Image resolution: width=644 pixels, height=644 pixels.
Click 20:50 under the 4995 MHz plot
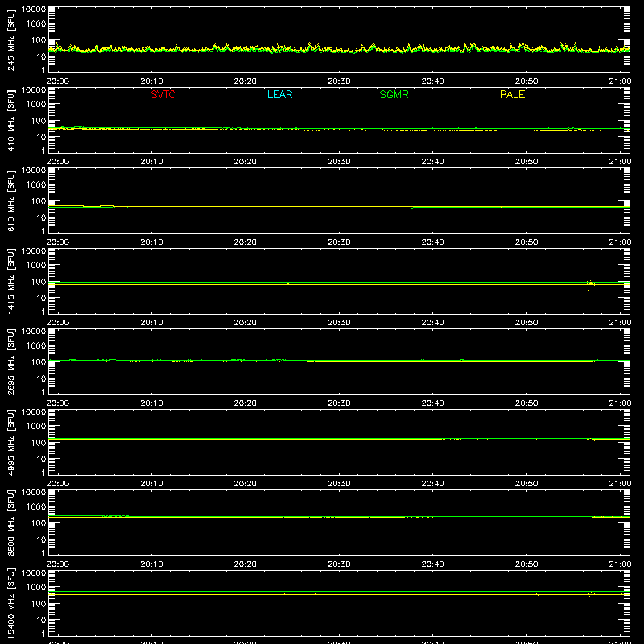click(x=526, y=484)
